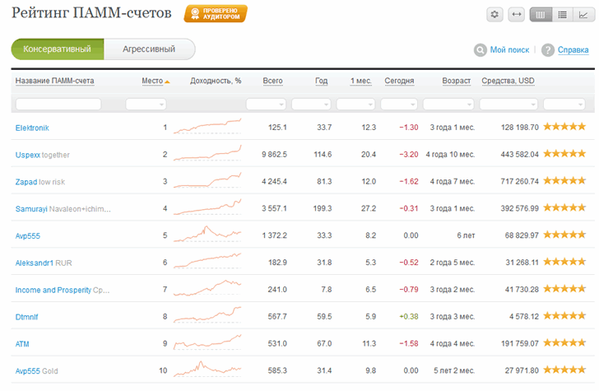Open the profitability sparkline for Elektronik
Viewport: 599px width, 391px height.
(207, 126)
